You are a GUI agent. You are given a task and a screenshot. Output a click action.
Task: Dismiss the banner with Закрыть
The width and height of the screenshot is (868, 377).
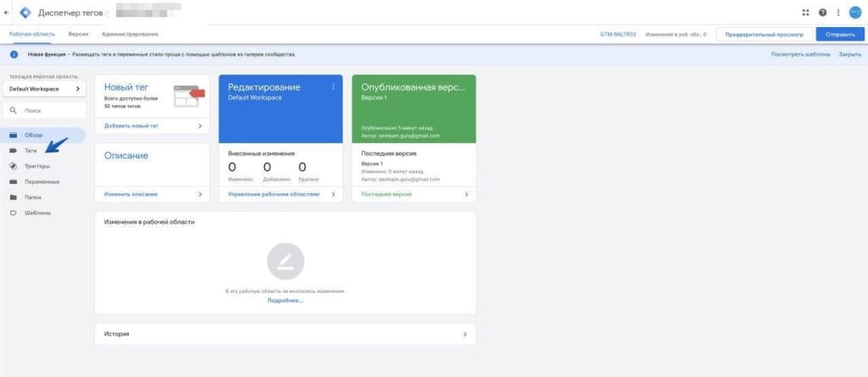tap(850, 53)
